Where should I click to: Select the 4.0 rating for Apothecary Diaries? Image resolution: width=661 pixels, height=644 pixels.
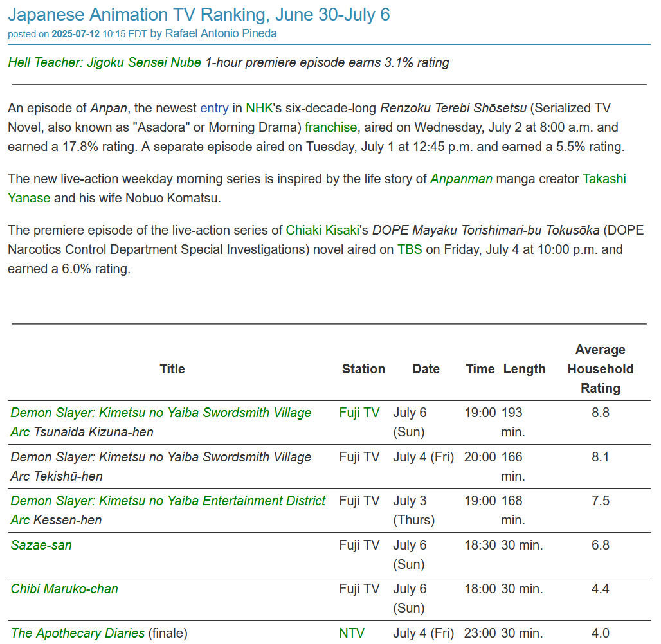[601, 633]
